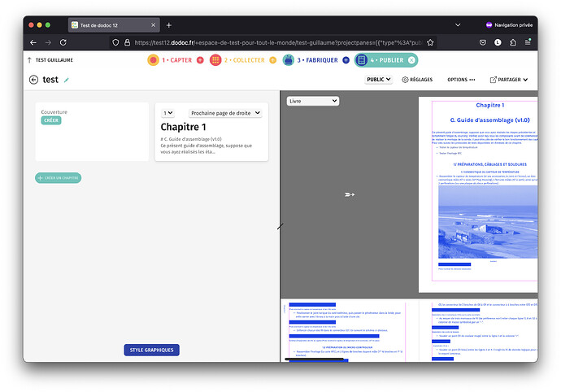Click the back arrow beside project title test

(x=33, y=80)
